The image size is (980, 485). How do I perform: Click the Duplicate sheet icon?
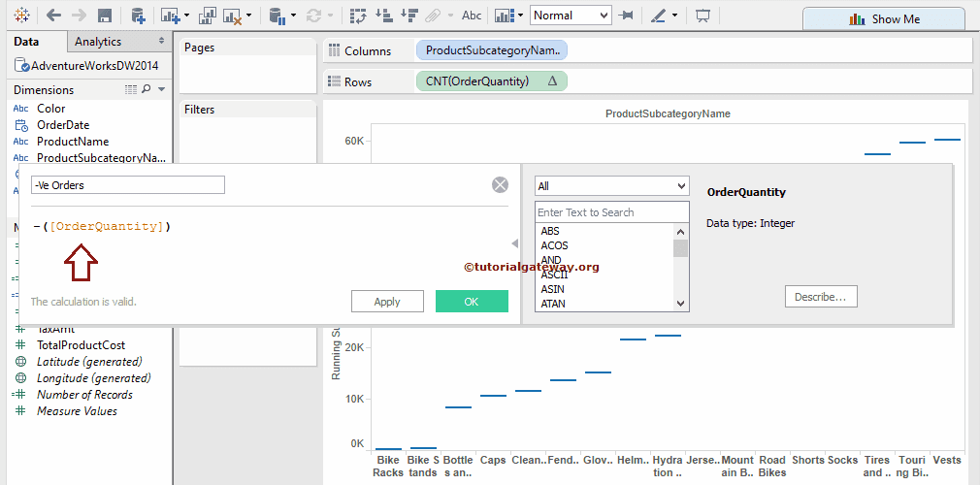pos(207,16)
